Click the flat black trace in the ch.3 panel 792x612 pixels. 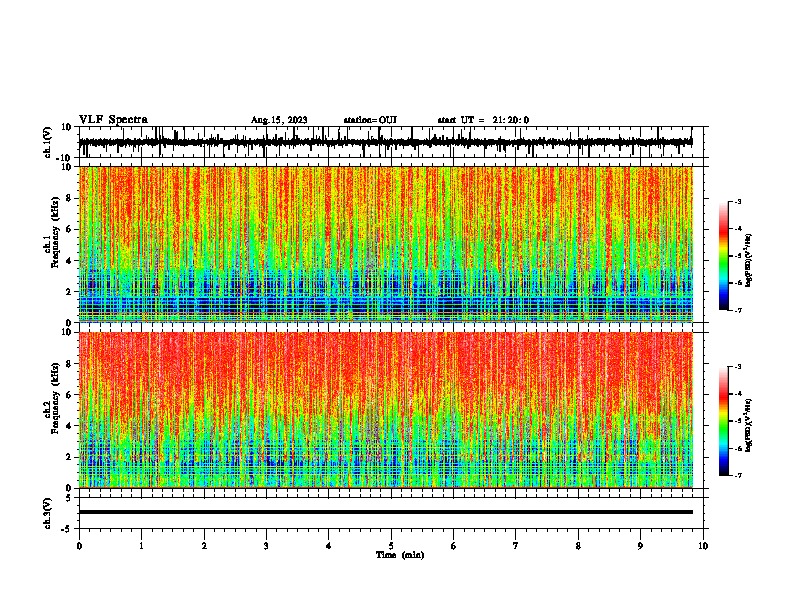click(386, 512)
